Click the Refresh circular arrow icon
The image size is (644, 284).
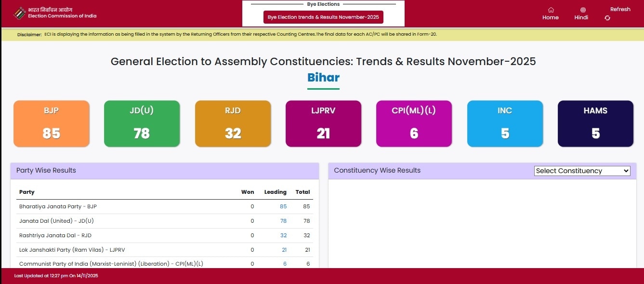click(607, 18)
